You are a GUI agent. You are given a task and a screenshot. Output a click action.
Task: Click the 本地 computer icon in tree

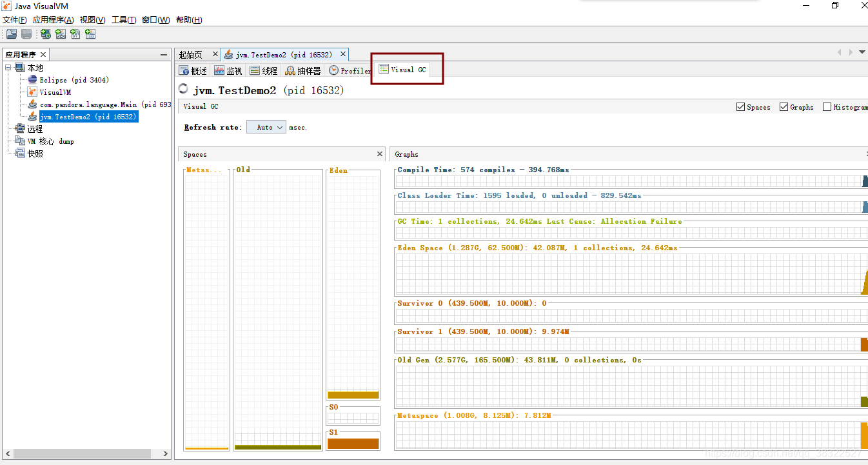(x=20, y=68)
